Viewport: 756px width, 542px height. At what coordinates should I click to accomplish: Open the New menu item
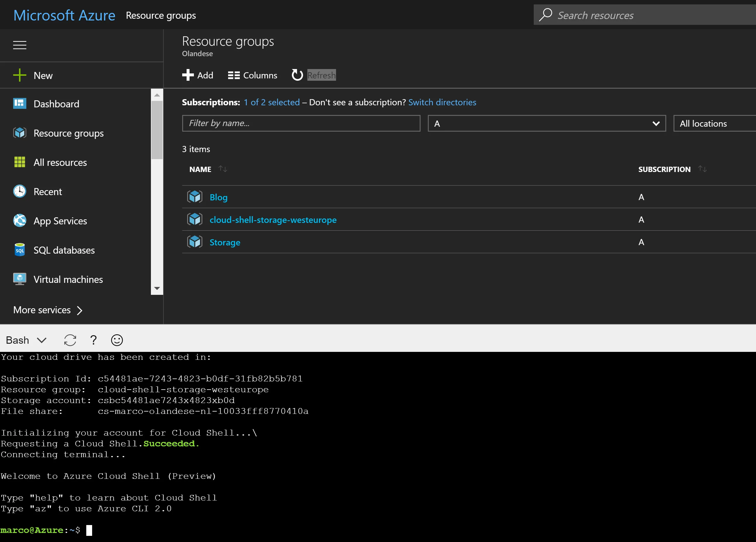click(x=43, y=76)
